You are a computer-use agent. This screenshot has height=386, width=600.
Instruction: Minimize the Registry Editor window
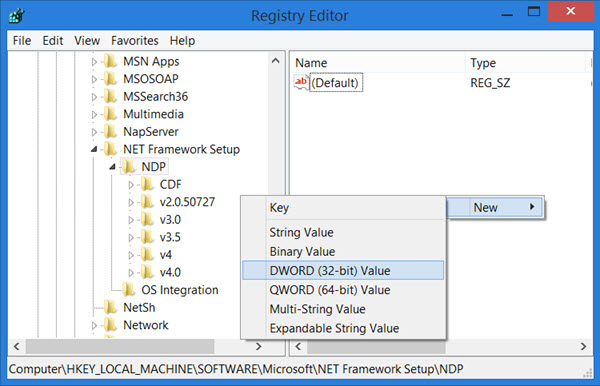507,15
